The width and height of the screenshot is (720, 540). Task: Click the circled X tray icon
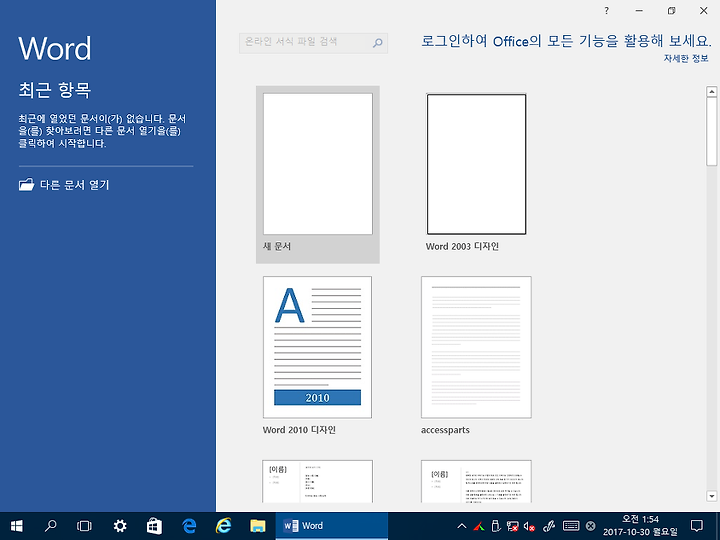coord(591,526)
